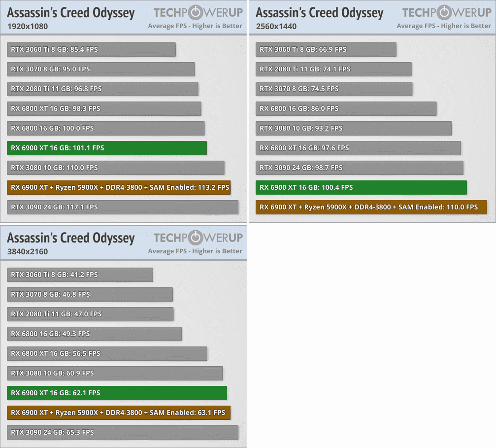Screen dimensions: 496x448
Task: Click the RTX 3090 65.3 FPS bar
Action: tap(123, 432)
